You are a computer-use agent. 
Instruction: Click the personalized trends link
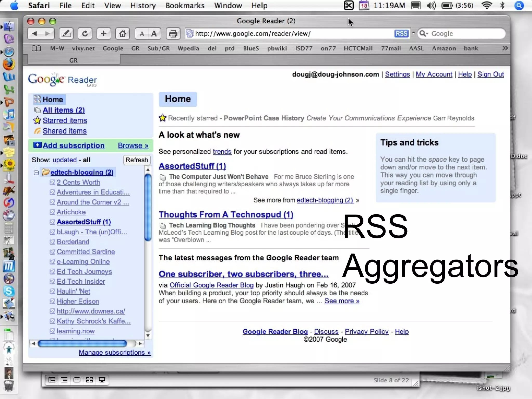tap(222, 151)
